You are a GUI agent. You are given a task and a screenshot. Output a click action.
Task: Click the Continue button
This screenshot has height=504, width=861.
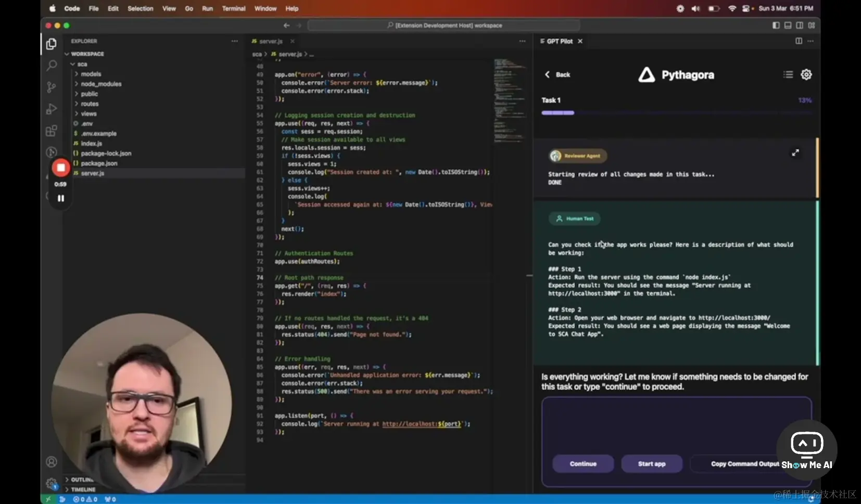click(x=583, y=463)
